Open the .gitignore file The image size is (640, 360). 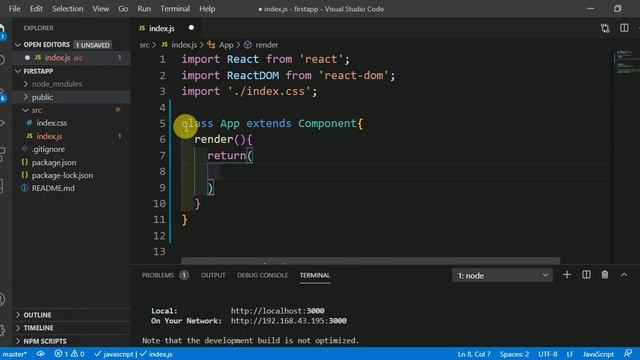pos(48,149)
